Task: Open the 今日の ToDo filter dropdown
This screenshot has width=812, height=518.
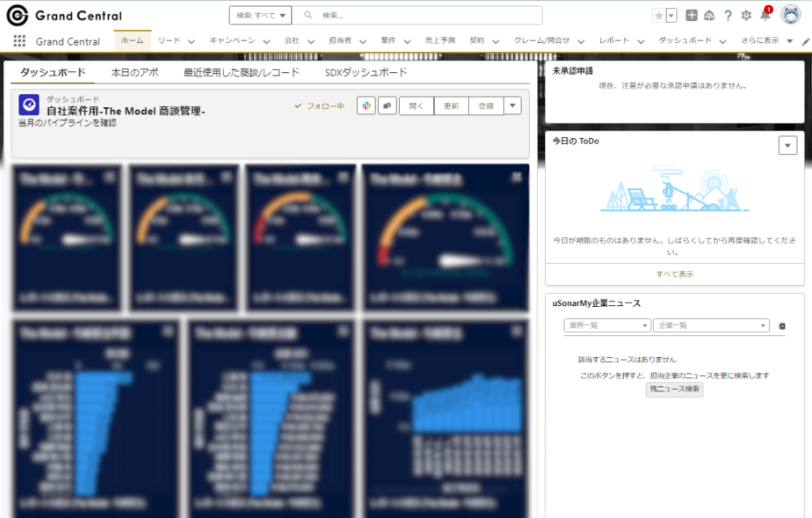Action: tap(788, 145)
